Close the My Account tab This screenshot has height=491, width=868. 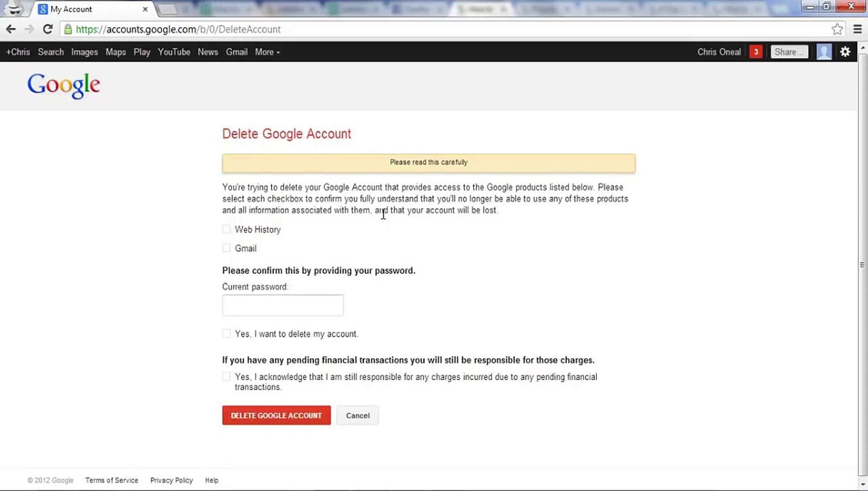click(145, 9)
